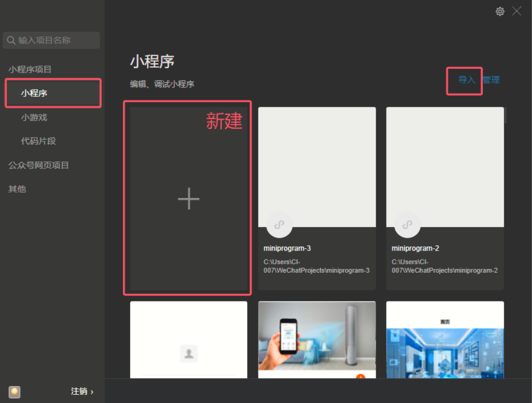Image resolution: width=532 pixels, height=403 pixels.
Task: Expand the 小程序项目 section
Action: pos(30,69)
